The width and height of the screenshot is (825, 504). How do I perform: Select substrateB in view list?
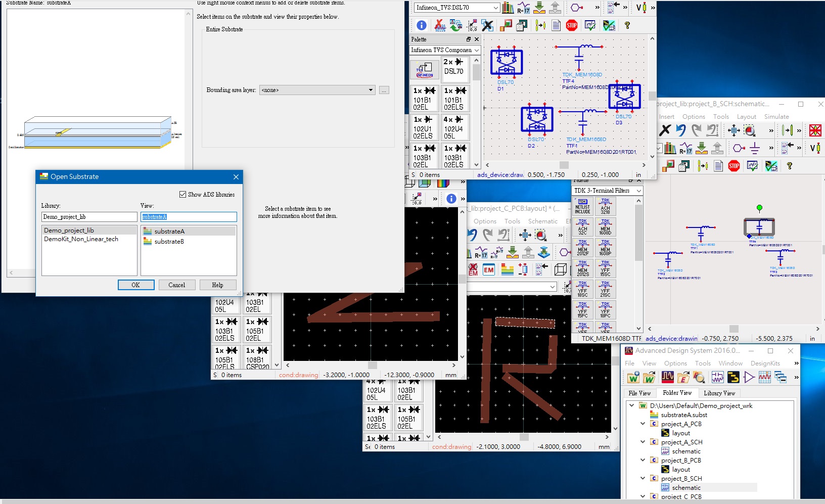point(169,242)
